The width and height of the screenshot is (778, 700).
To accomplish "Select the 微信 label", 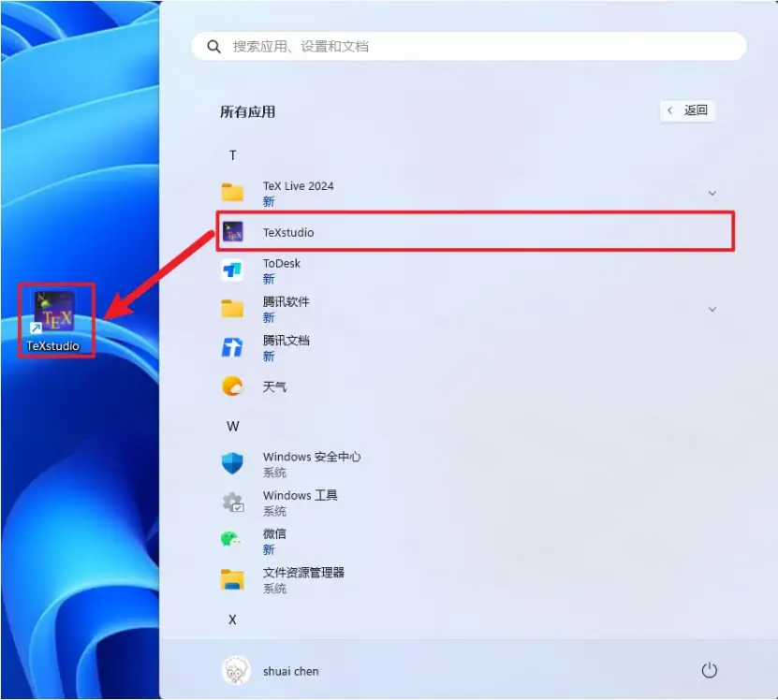I will pyautogui.click(x=274, y=533).
